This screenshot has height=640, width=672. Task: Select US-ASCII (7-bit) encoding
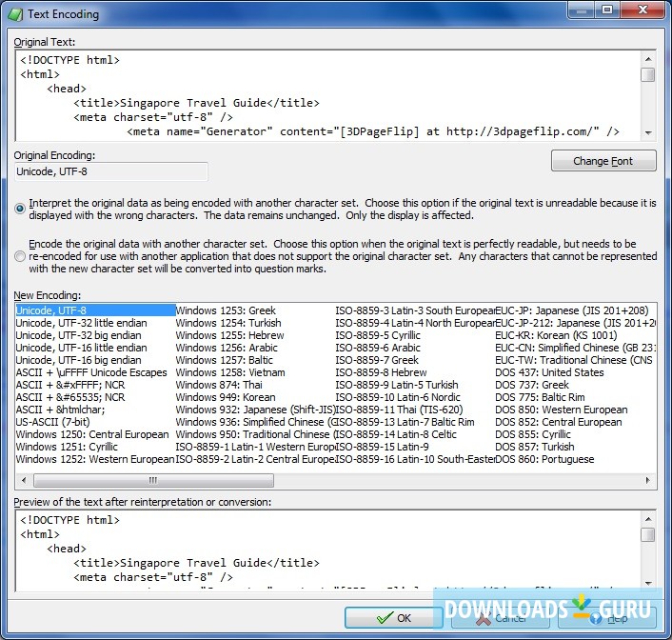click(x=52, y=422)
